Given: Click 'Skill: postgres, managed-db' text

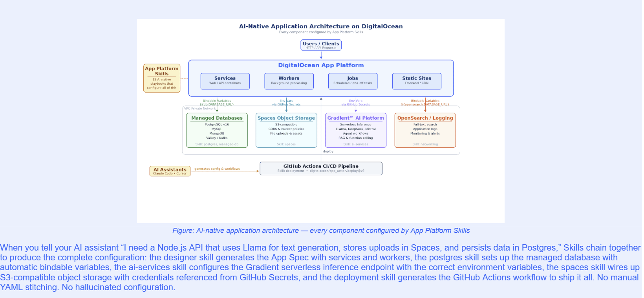Looking at the screenshot, I should [x=217, y=144].
